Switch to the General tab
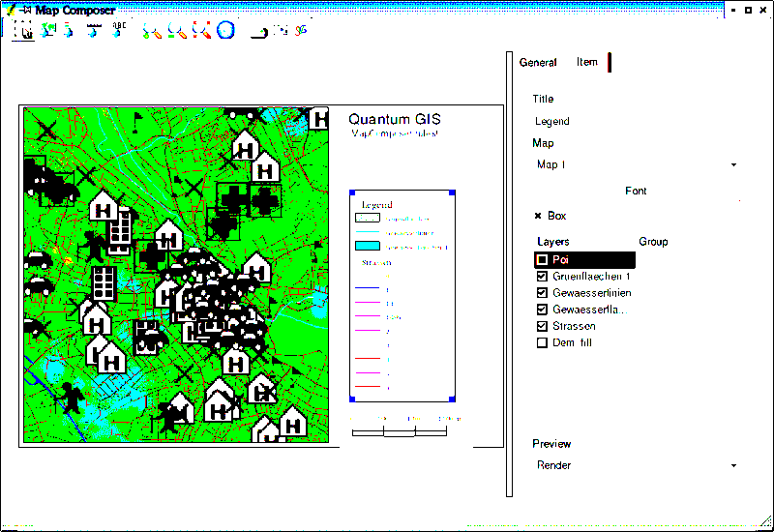Image resolution: width=774 pixels, height=532 pixels. click(x=538, y=63)
